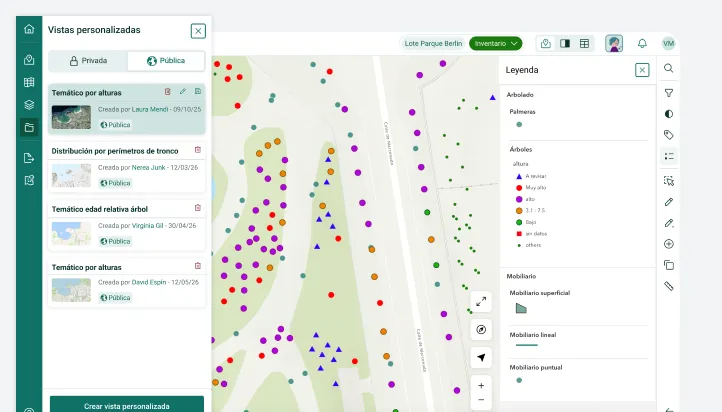722x412 pixels.
Task: Open search tool in right toolbar
Action: pos(669,69)
